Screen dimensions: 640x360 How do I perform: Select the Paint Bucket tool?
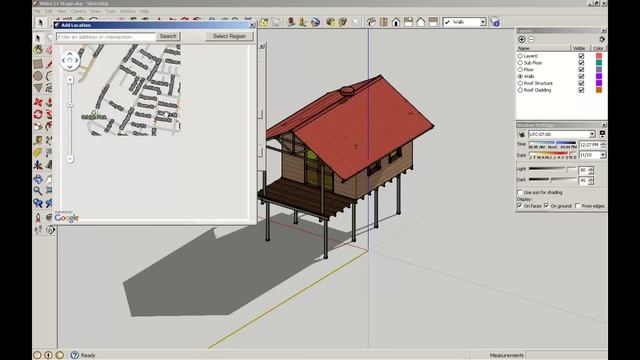point(38,50)
